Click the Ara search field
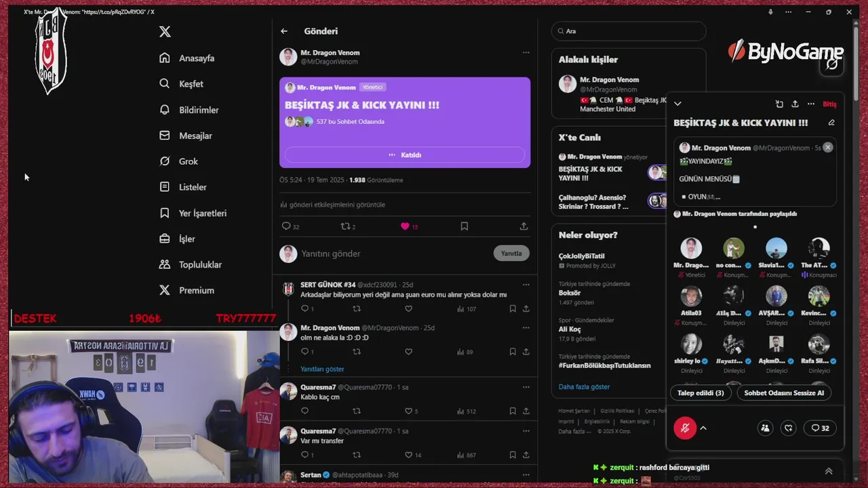The width and height of the screenshot is (868, 488). [629, 31]
